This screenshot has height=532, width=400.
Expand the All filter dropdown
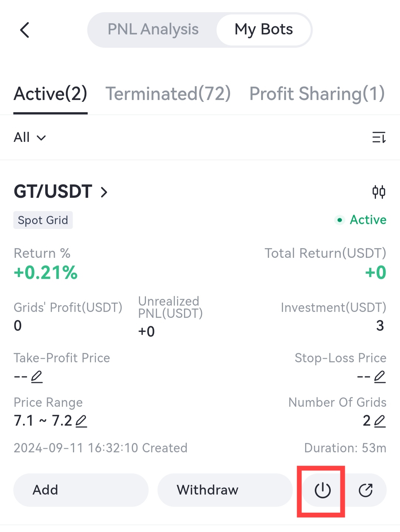pyautogui.click(x=30, y=137)
